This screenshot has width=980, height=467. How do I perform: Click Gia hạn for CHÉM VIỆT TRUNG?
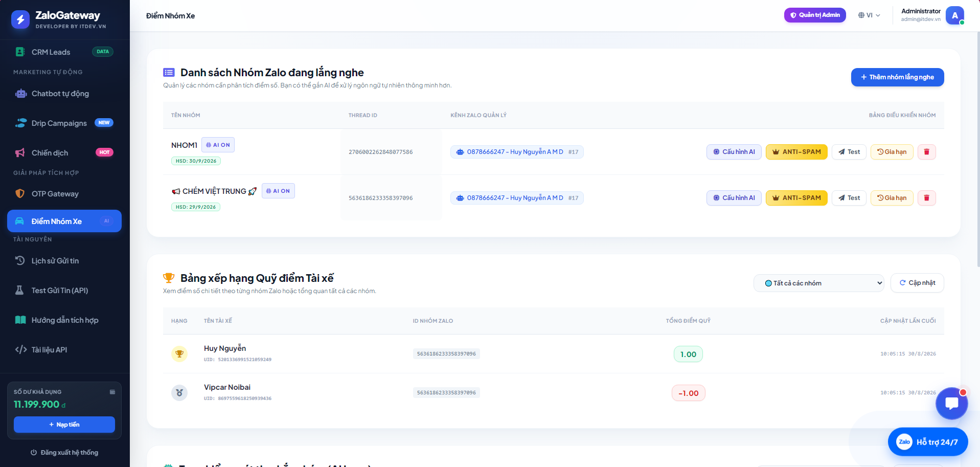892,198
